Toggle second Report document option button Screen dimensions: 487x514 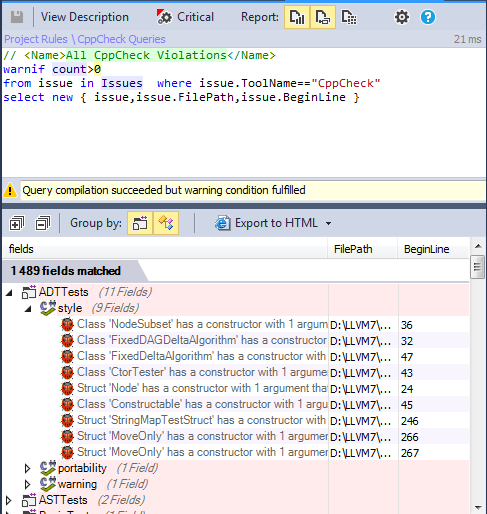point(323,17)
